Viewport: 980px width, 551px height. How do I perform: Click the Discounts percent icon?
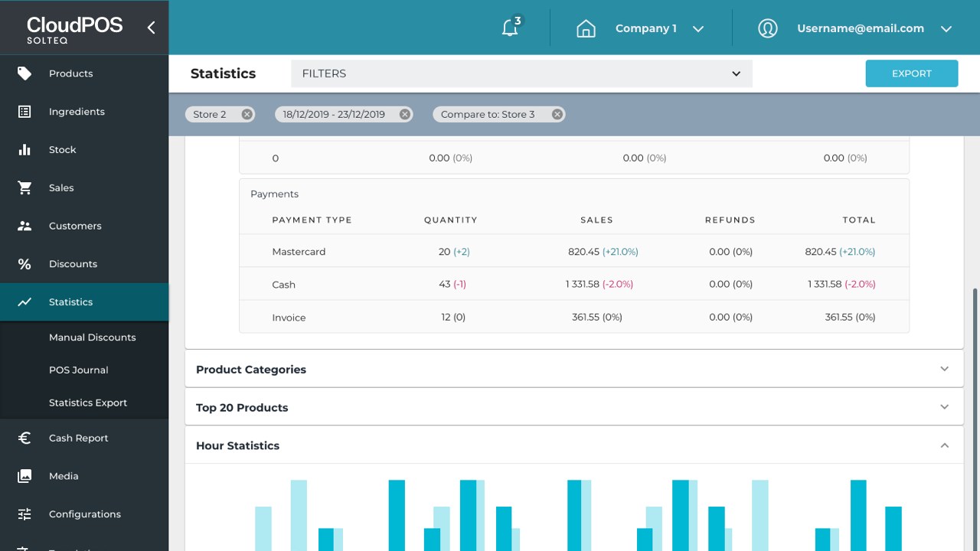pyautogui.click(x=24, y=264)
